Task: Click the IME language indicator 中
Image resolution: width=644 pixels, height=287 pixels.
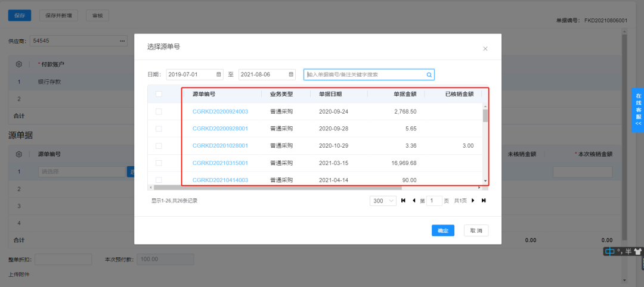Action: pos(610,251)
